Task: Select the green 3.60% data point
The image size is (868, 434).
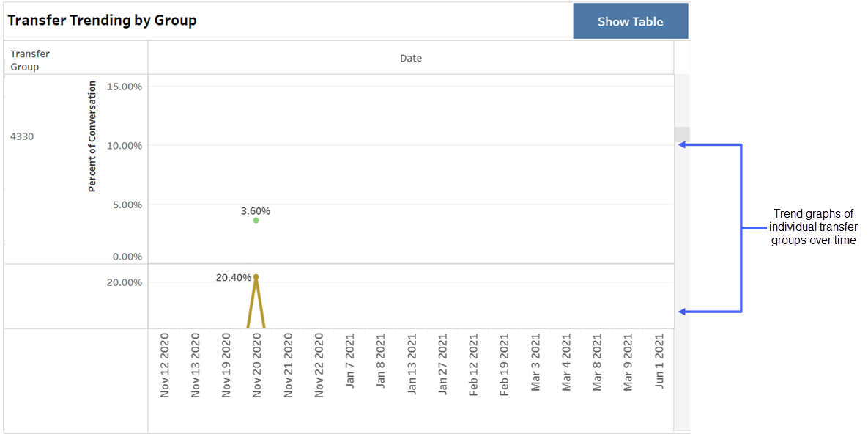Action: (256, 220)
